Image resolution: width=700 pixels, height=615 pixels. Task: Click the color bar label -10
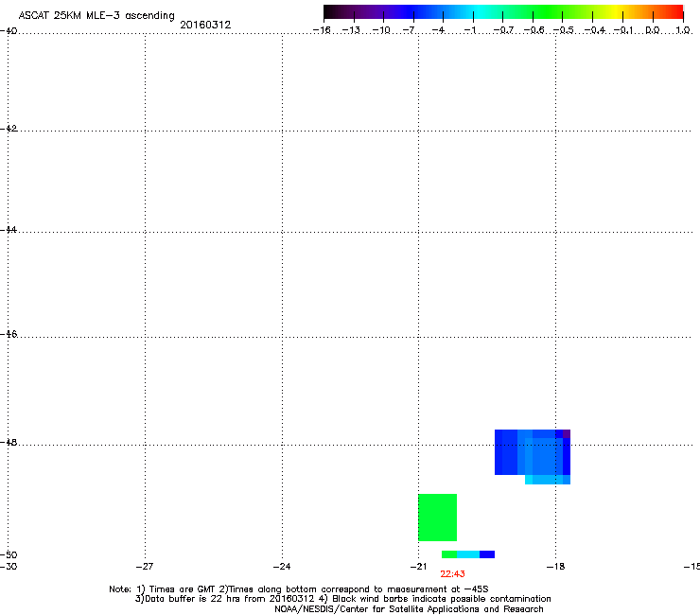381,30
